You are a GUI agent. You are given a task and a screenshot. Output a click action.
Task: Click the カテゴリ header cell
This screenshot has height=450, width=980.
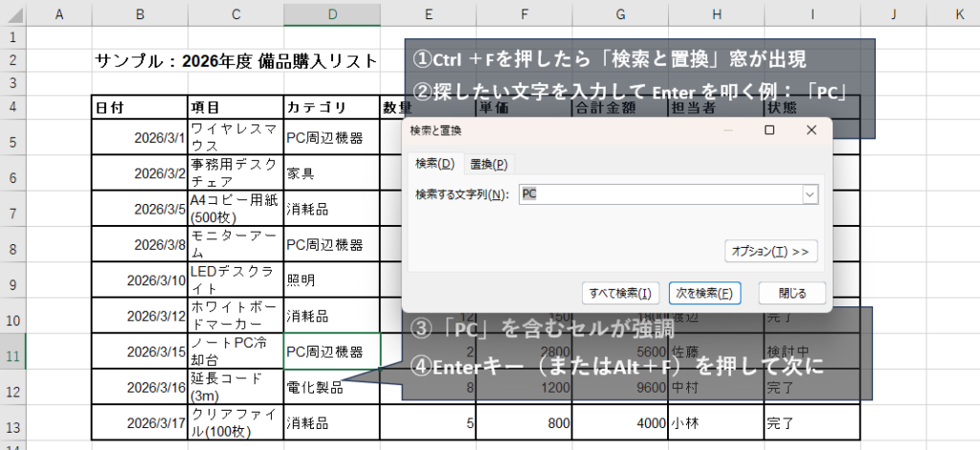(331, 107)
